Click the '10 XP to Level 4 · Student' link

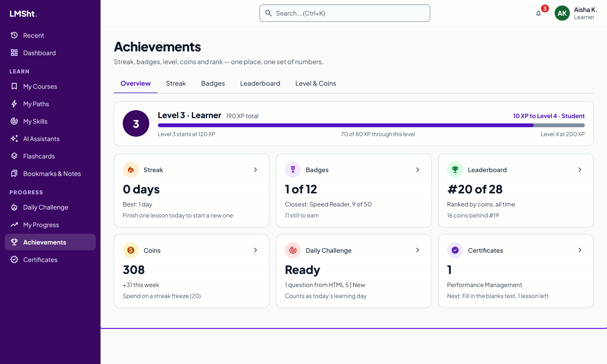click(549, 116)
